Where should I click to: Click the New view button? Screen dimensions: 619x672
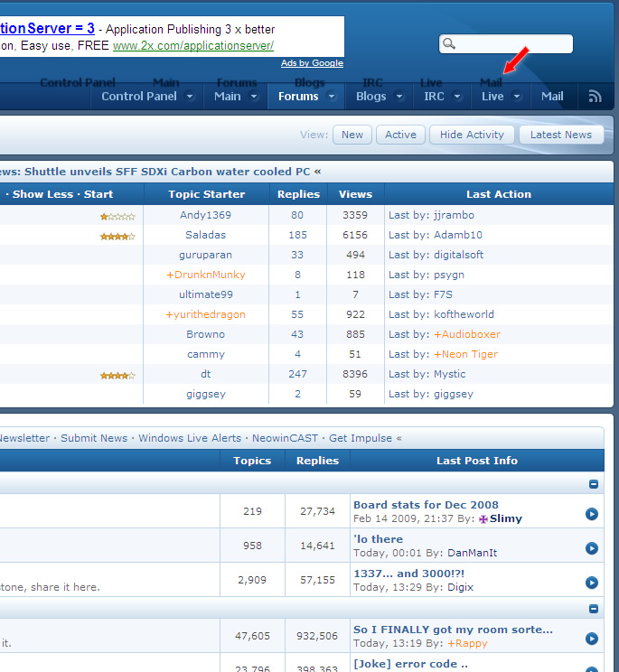[352, 135]
